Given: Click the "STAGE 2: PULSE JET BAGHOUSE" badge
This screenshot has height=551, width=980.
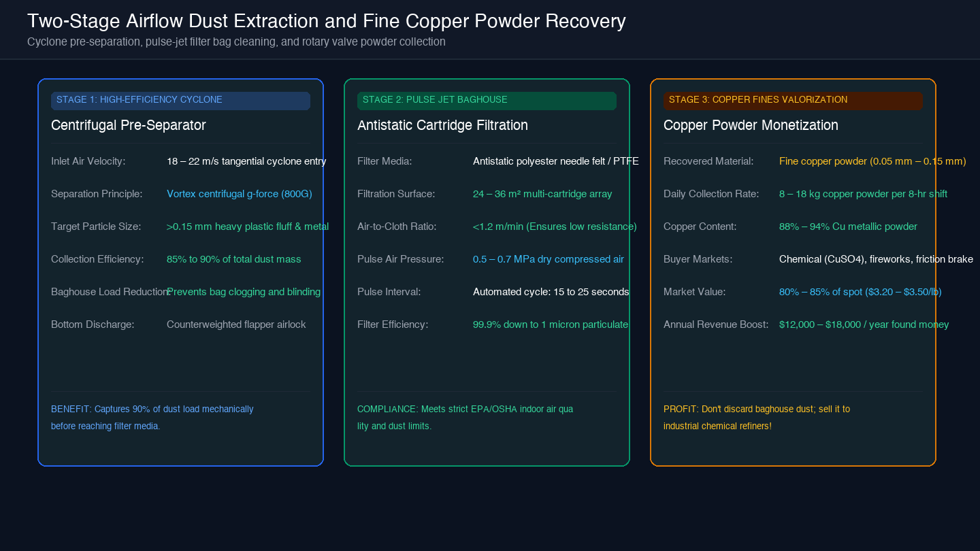Looking at the screenshot, I should (487, 100).
